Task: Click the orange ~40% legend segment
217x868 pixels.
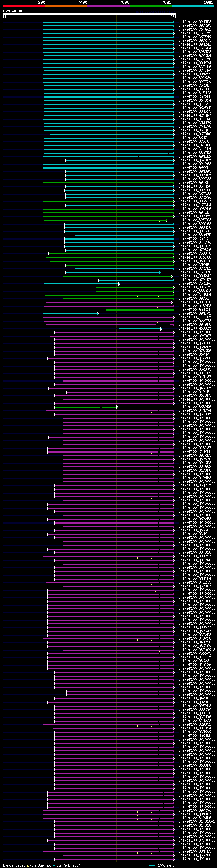Action: tap(66, 6)
